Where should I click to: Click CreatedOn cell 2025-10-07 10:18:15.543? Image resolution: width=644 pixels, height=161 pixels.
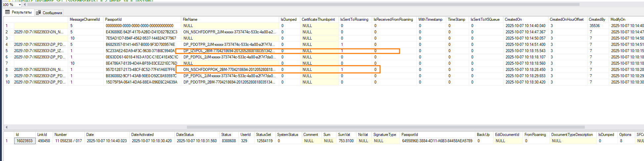(526, 51)
